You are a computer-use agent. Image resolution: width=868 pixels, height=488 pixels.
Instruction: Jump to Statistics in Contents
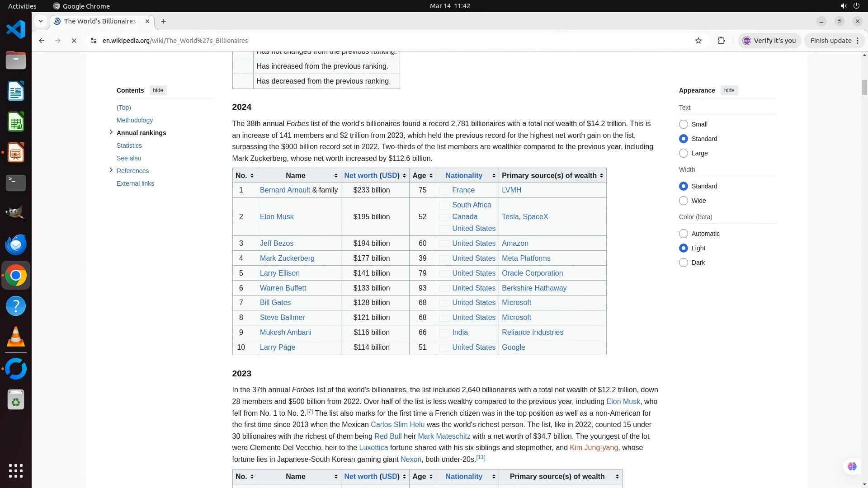click(129, 145)
